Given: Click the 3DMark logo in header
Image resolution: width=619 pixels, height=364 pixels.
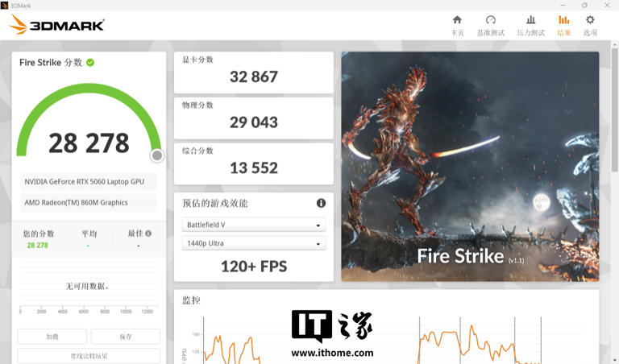Looking at the screenshot, I should tap(57, 25).
